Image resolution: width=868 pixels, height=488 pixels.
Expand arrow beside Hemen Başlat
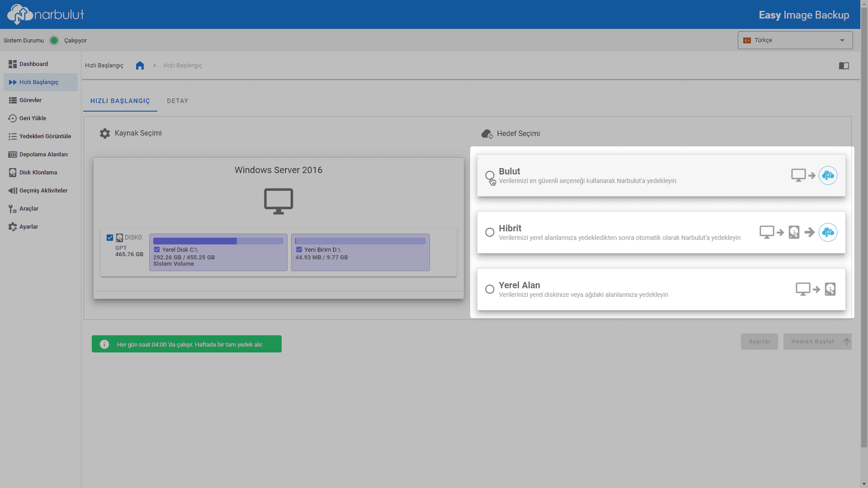tap(846, 342)
